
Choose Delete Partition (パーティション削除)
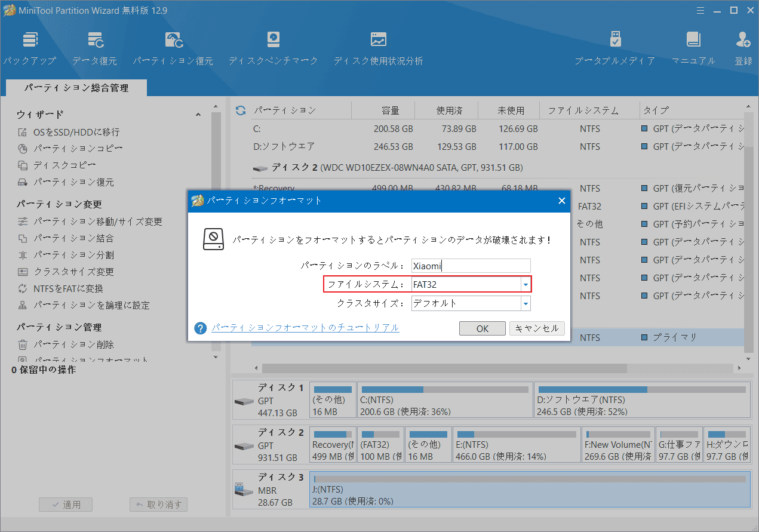tap(65, 345)
